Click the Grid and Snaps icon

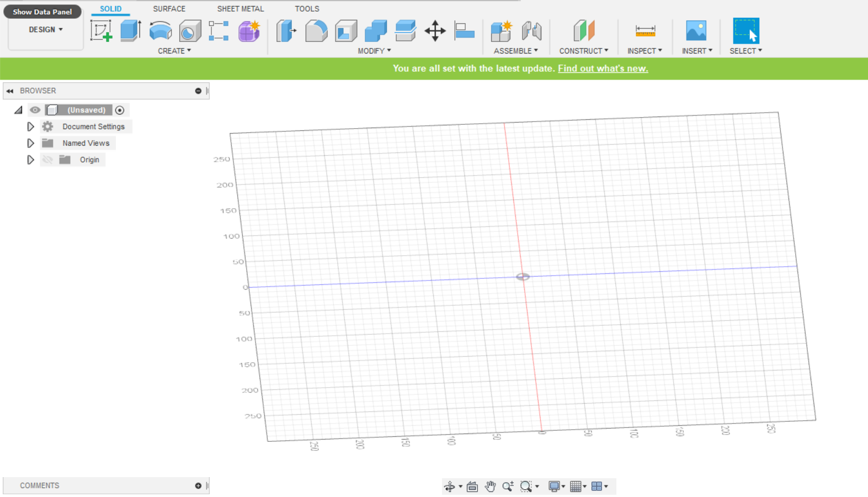[x=576, y=487]
